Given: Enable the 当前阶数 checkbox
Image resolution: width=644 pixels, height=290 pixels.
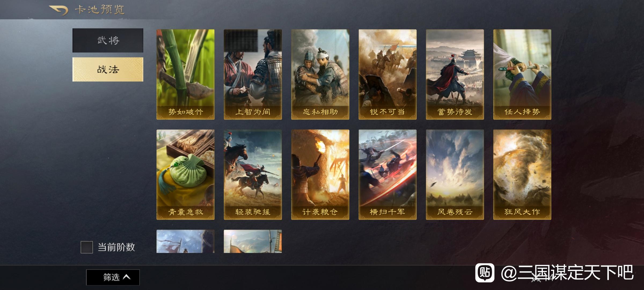Looking at the screenshot, I should click(x=87, y=247).
